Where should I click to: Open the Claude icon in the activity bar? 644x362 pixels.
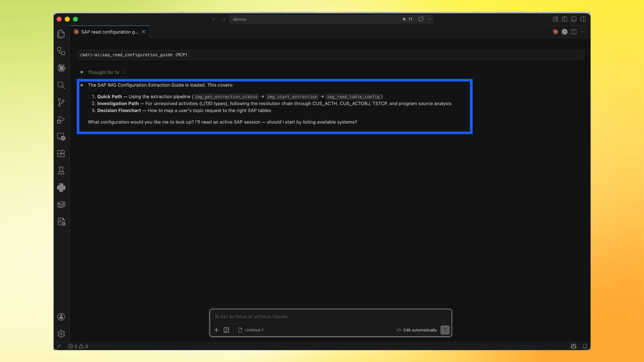tap(61, 68)
